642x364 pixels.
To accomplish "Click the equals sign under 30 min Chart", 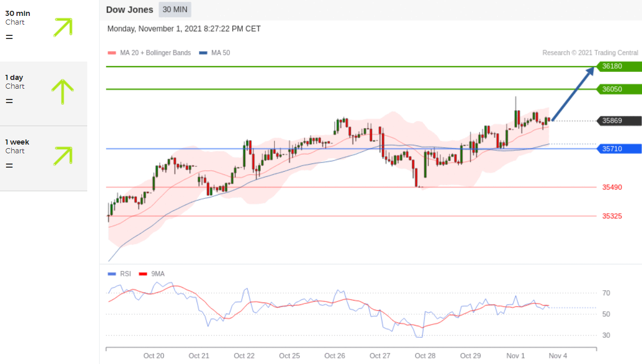I will click(x=9, y=37).
